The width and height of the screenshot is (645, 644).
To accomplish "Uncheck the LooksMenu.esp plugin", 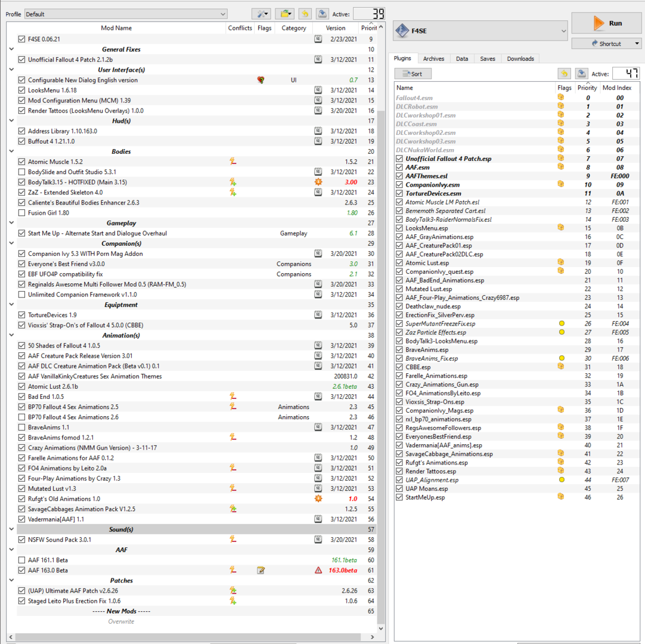I will click(399, 228).
